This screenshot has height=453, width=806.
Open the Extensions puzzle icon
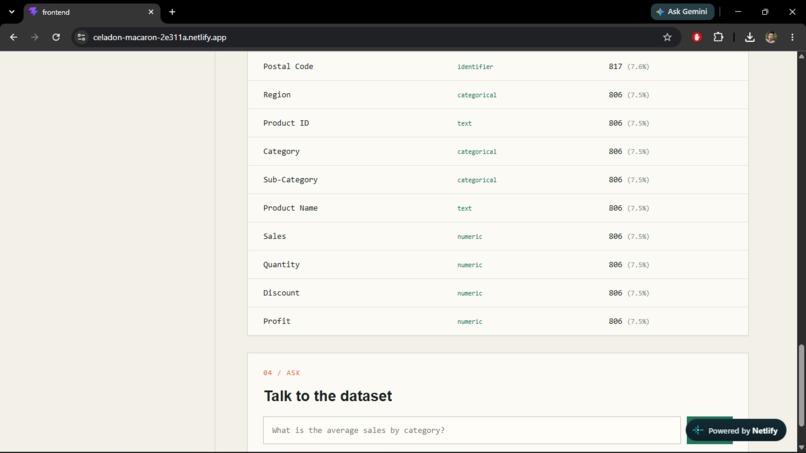pos(718,37)
